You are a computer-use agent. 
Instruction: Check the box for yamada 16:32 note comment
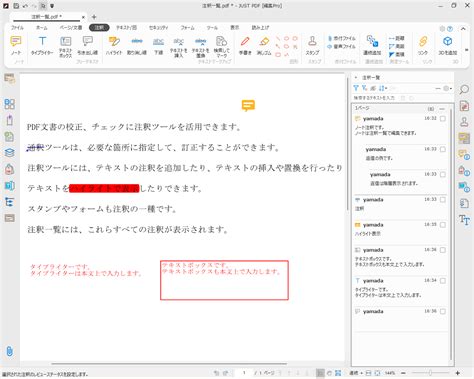click(x=443, y=119)
